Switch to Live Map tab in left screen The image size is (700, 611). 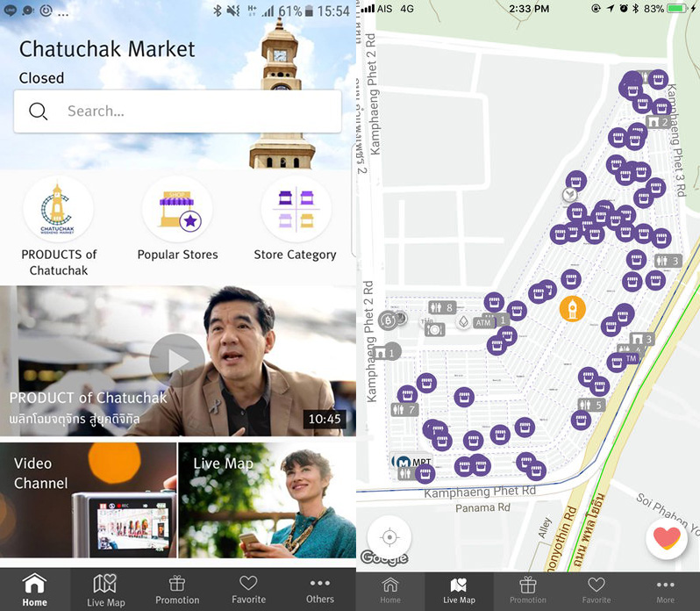point(106,590)
